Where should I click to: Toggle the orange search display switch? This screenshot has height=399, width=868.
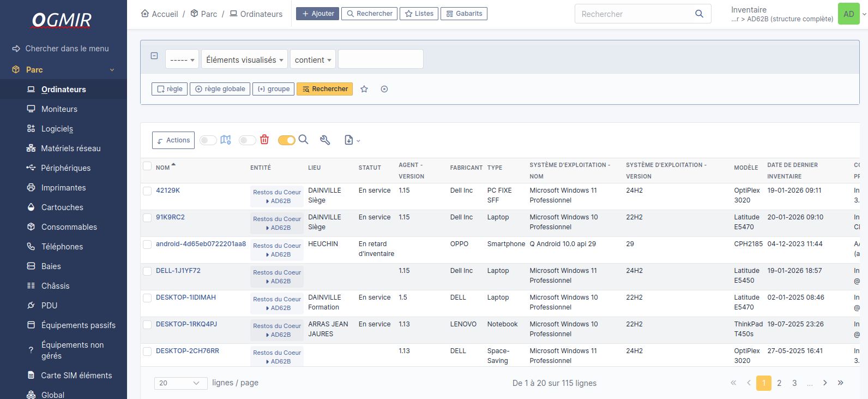coord(286,140)
